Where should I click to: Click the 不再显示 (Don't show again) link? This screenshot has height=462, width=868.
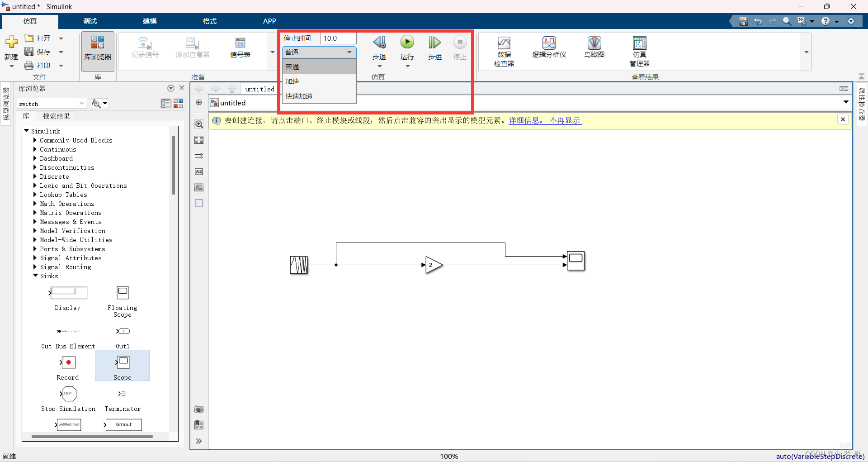565,120
